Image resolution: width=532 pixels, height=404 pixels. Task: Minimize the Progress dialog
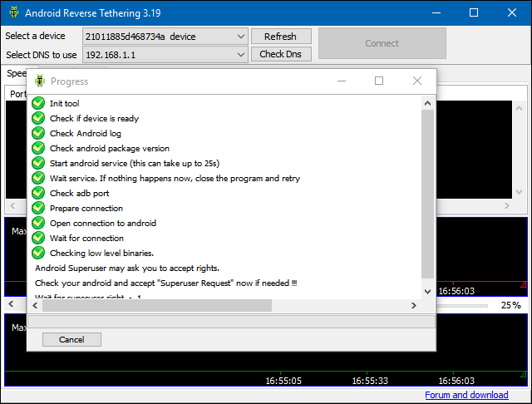tap(342, 81)
